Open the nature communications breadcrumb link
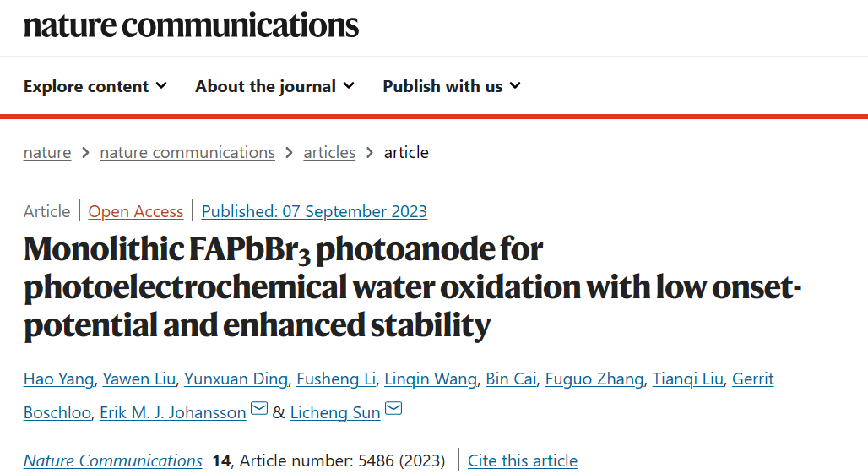The image size is (868, 474). click(187, 152)
